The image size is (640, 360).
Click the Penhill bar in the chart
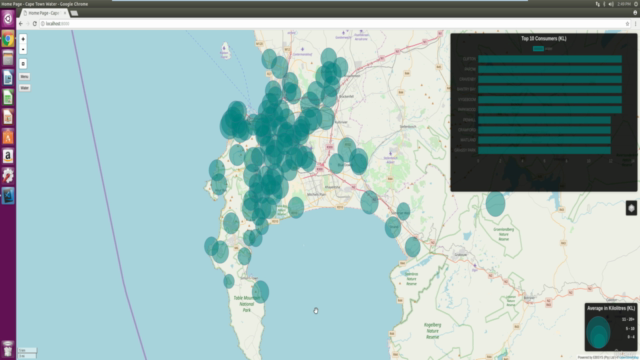point(544,120)
